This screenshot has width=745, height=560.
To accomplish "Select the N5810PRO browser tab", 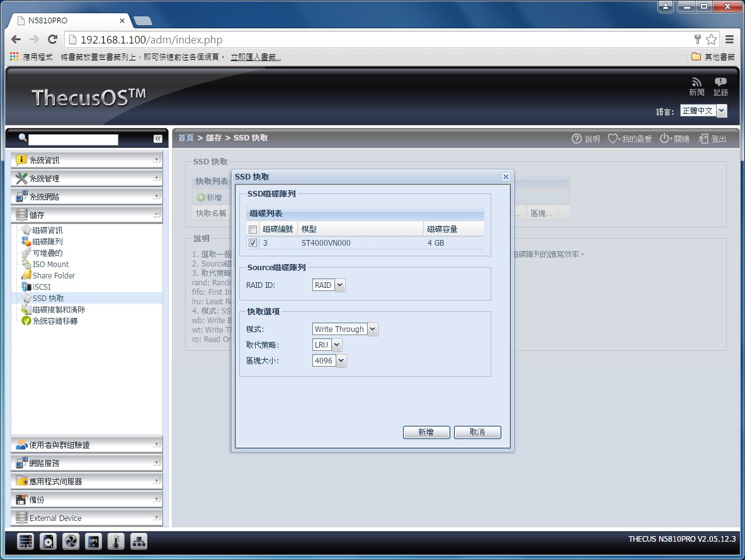I will click(71, 20).
